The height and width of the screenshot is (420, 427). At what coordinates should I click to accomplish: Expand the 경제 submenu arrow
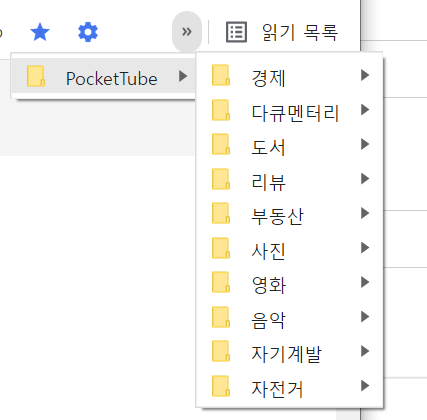tap(365, 75)
